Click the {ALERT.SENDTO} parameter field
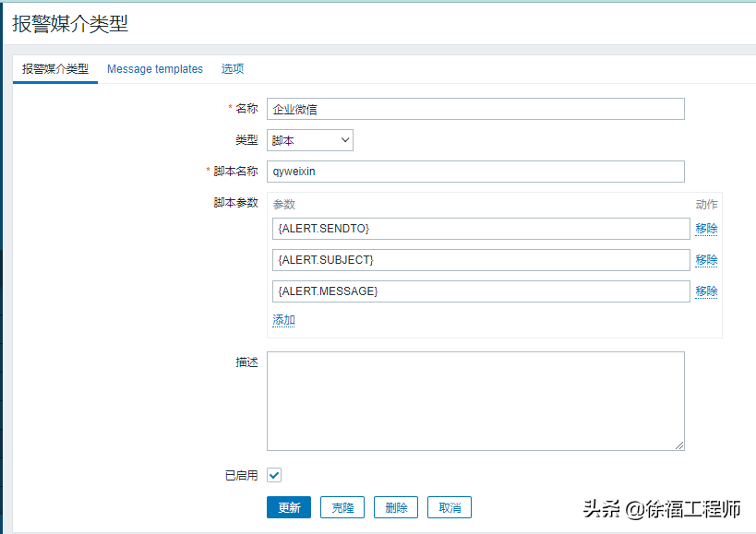This screenshot has width=756, height=534. coord(481,229)
